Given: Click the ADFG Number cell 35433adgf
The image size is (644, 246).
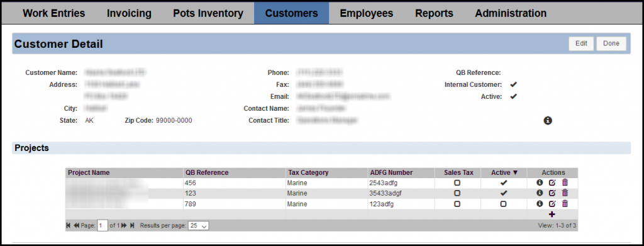Looking at the screenshot, I should (x=385, y=193).
